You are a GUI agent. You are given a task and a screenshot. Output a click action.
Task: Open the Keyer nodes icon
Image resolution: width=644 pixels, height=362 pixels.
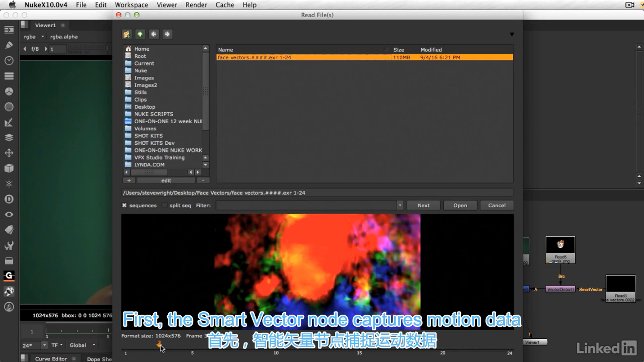pyautogui.click(x=9, y=122)
